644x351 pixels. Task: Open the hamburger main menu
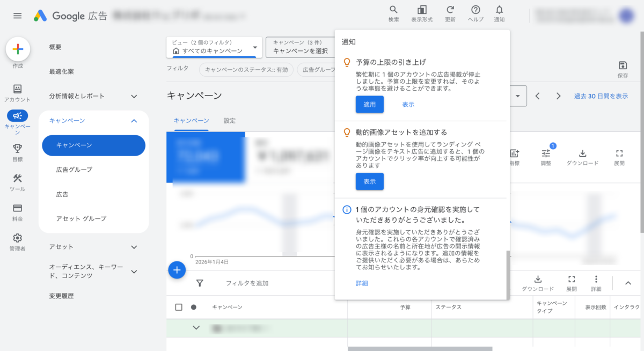click(18, 16)
